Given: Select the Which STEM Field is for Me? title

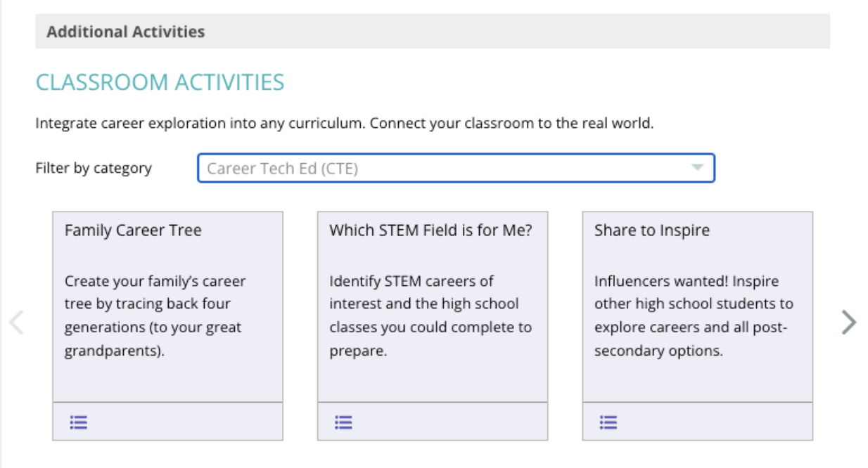Looking at the screenshot, I should click(x=430, y=230).
